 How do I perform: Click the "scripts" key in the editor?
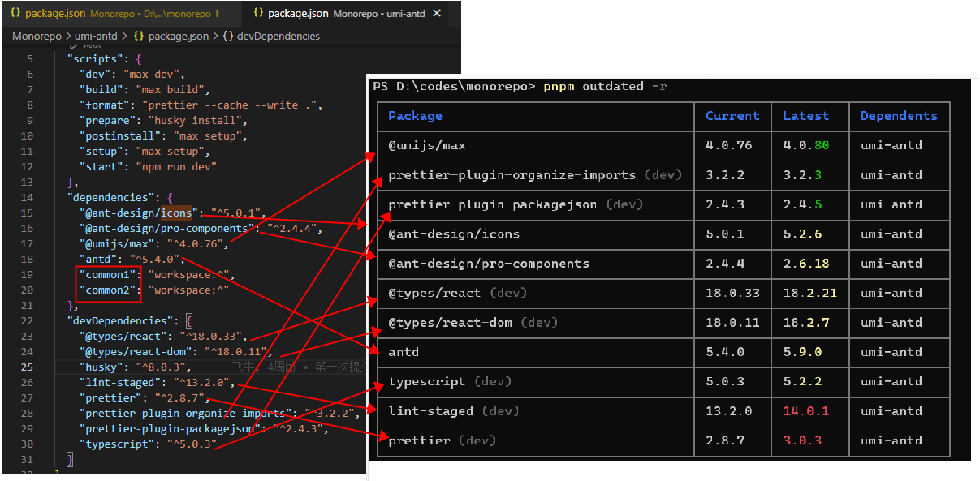[94, 58]
